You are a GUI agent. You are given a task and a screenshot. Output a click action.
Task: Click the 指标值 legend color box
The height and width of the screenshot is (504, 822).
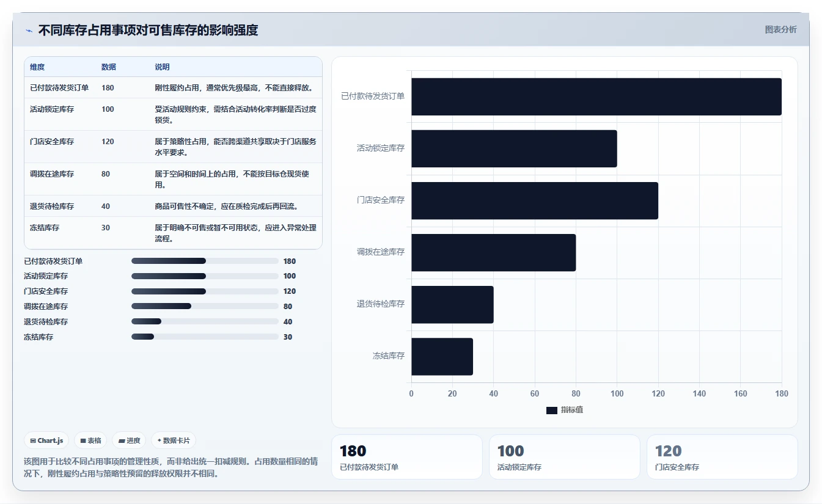(x=552, y=410)
